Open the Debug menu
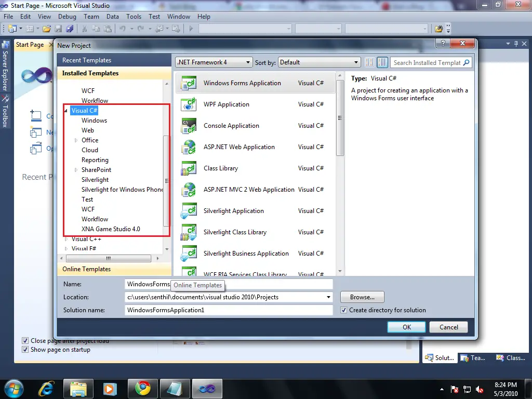Viewport: 532px width, 399px height. [x=67, y=17]
